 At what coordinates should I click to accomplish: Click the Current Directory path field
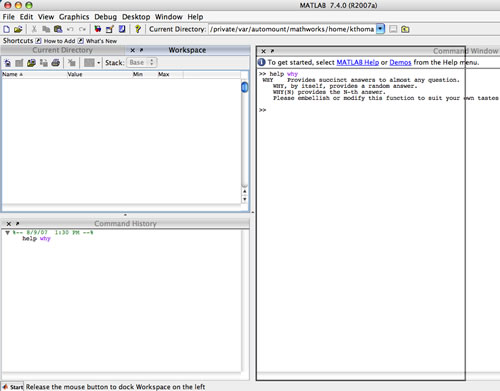coord(292,29)
